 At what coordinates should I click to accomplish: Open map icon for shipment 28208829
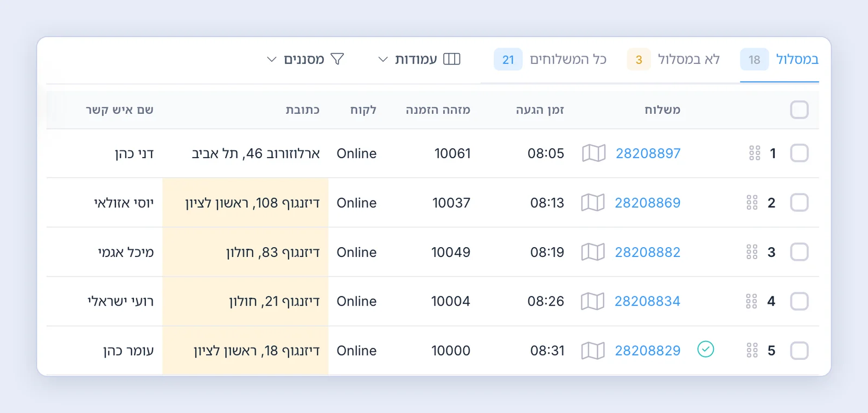[x=592, y=351]
